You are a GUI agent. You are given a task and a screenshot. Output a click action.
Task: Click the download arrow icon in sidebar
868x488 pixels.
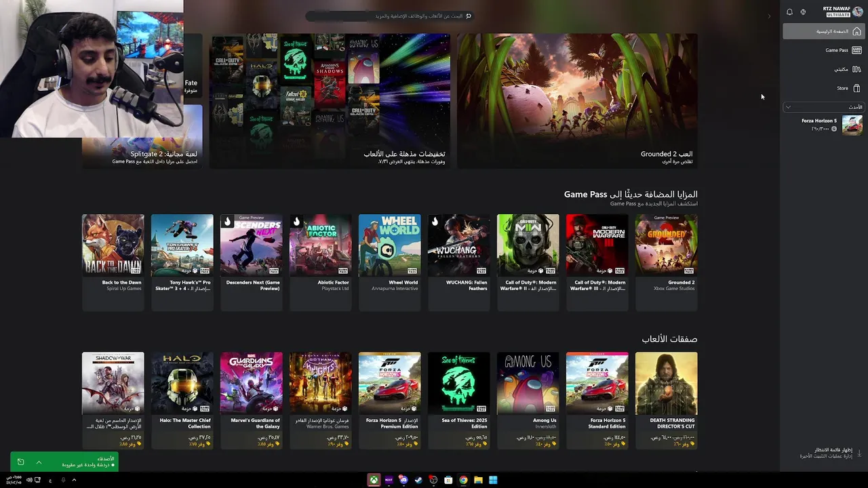[859, 452]
